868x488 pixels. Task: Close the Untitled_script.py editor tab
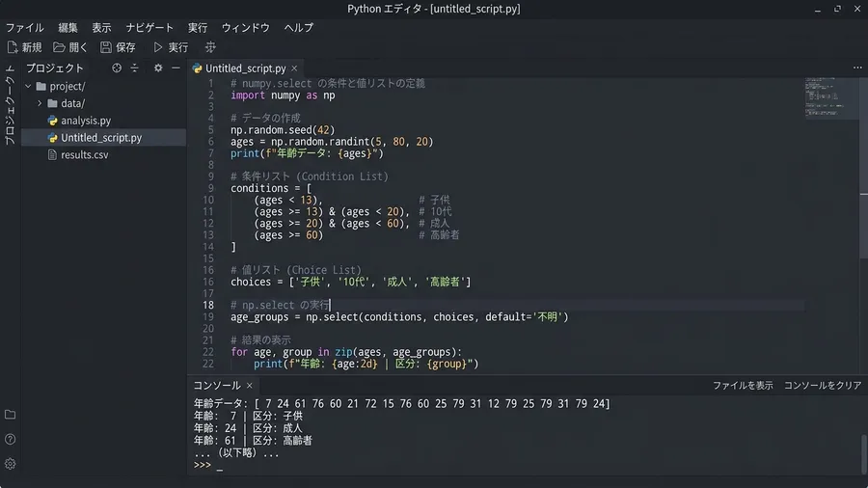[294, 68]
